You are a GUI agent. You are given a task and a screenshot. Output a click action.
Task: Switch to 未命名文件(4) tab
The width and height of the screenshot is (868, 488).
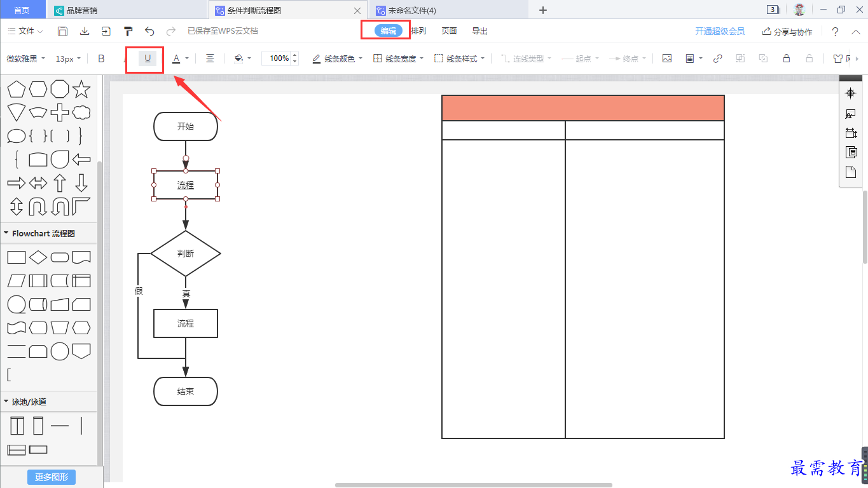coord(448,10)
